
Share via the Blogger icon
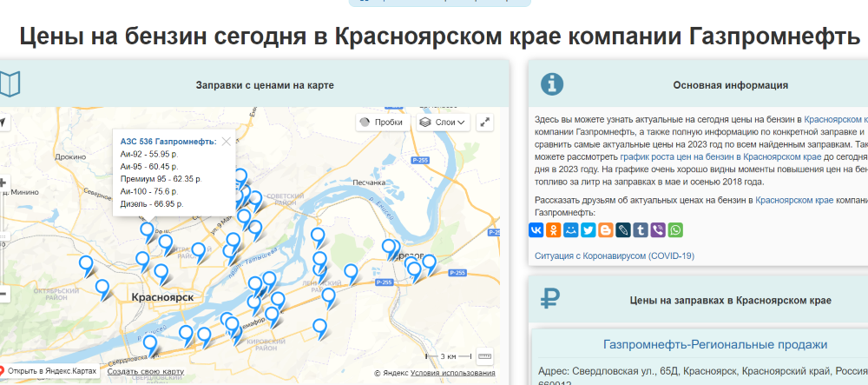tap(606, 230)
